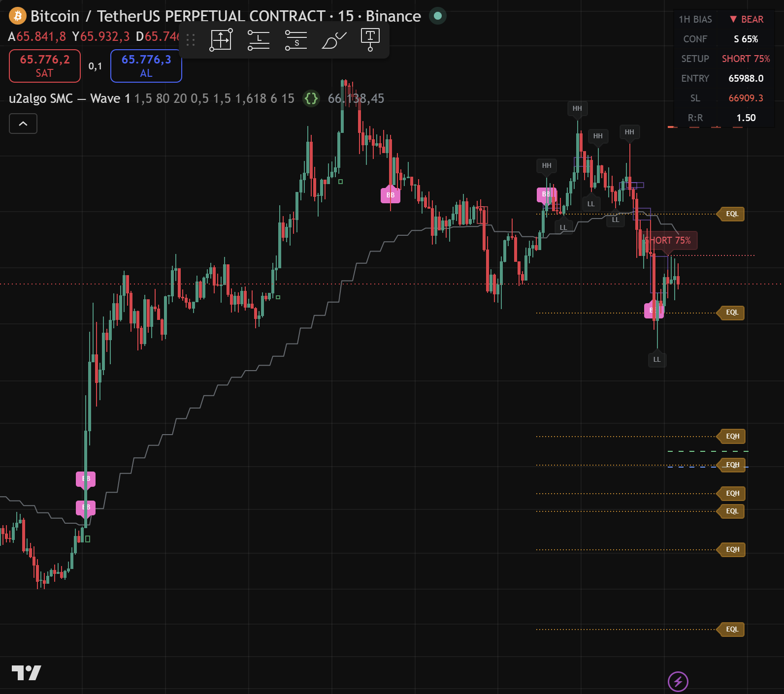Click the 0,1 spread value

click(95, 66)
